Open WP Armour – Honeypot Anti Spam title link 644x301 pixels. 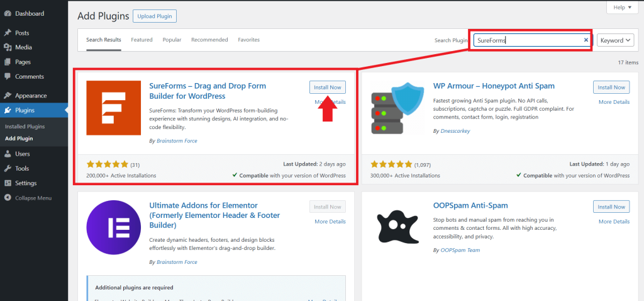click(494, 86)
